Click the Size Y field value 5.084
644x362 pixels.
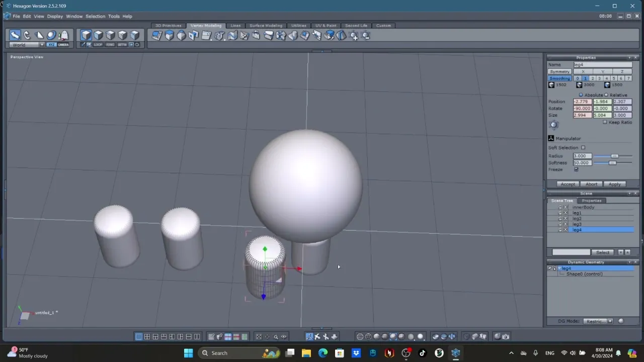[602, 115]
